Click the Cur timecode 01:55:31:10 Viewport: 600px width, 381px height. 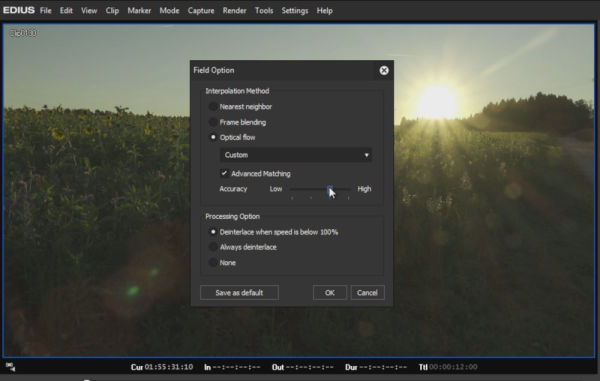click(169, 367)
